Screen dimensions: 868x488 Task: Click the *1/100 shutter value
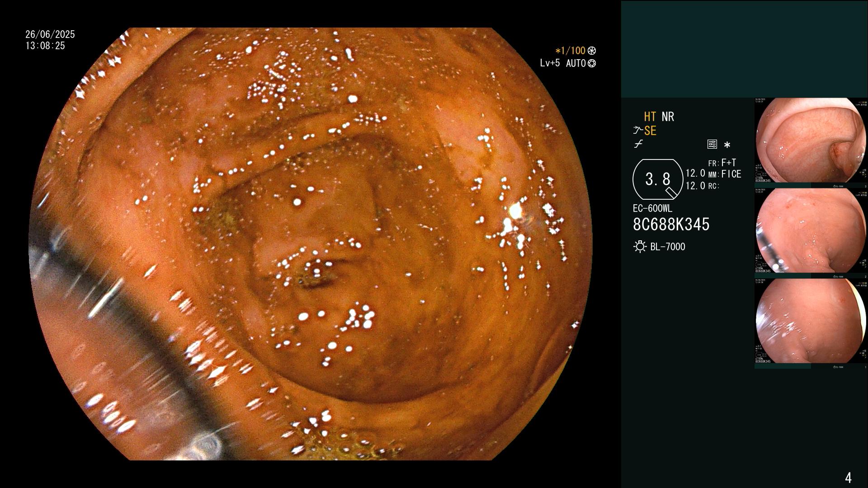[570, 51]
